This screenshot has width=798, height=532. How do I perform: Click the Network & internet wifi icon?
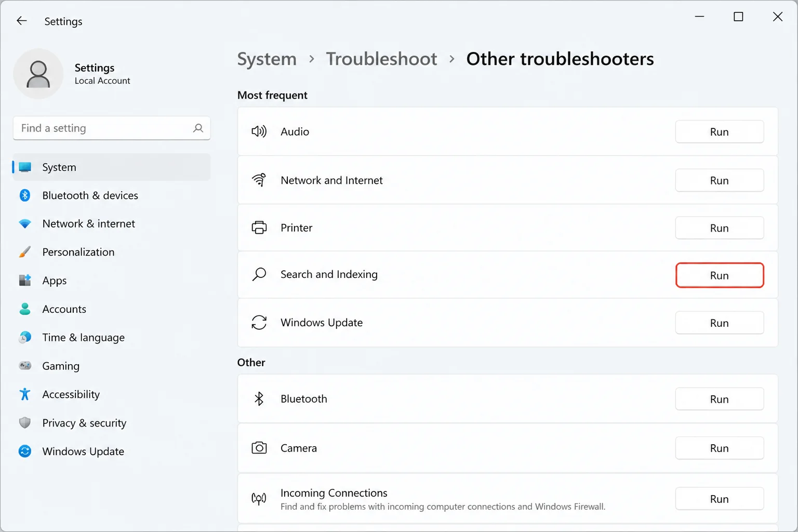[x=25, y=224]
